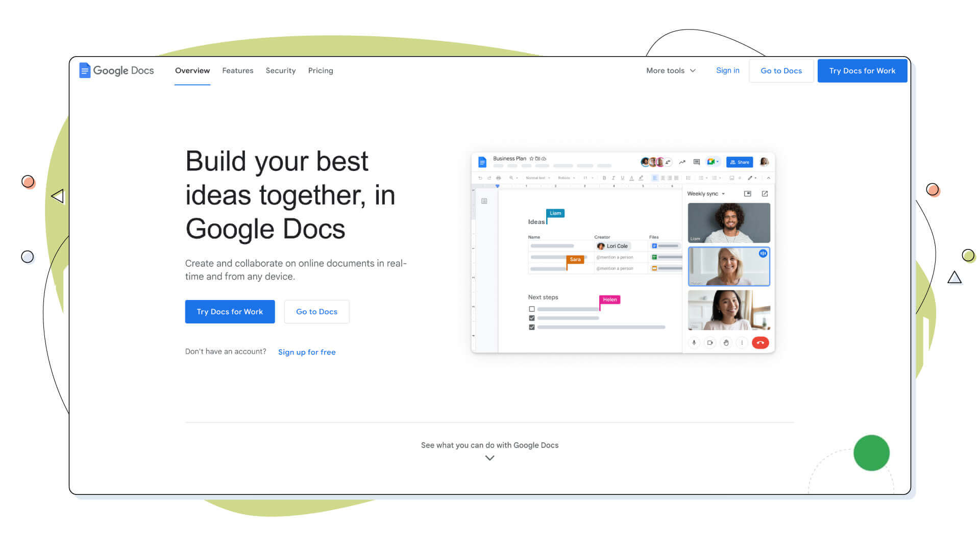Select the blue-outlined speaking participant video
Image resolution: width=980 pixels, height=551 pixels.
click(729, 266)
